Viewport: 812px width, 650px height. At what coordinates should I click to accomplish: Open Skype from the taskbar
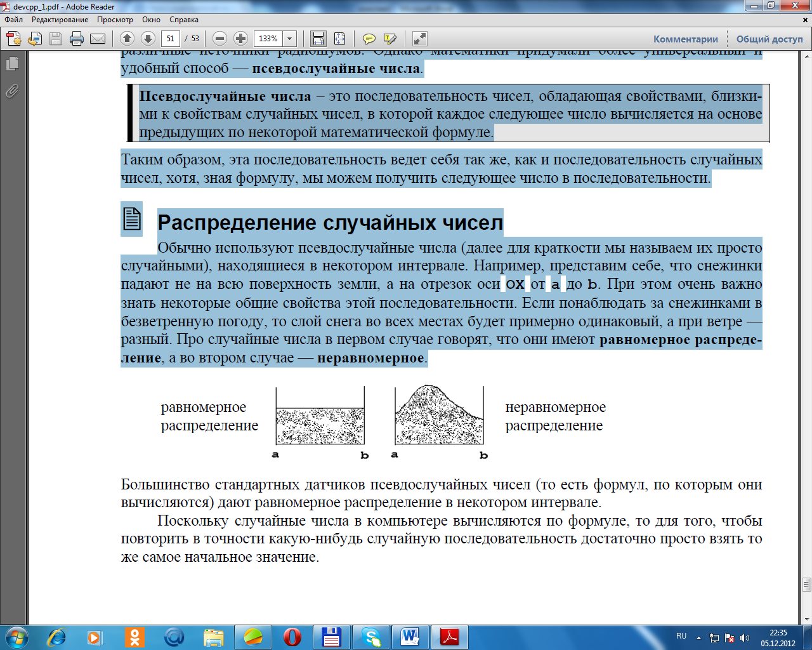[x=370, y=637]
